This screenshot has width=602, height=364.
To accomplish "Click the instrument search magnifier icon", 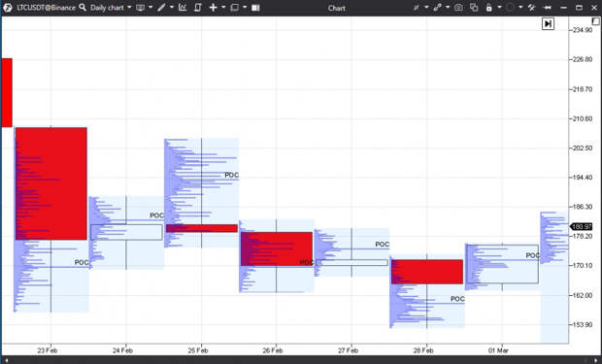I will [x=83, y=8].
